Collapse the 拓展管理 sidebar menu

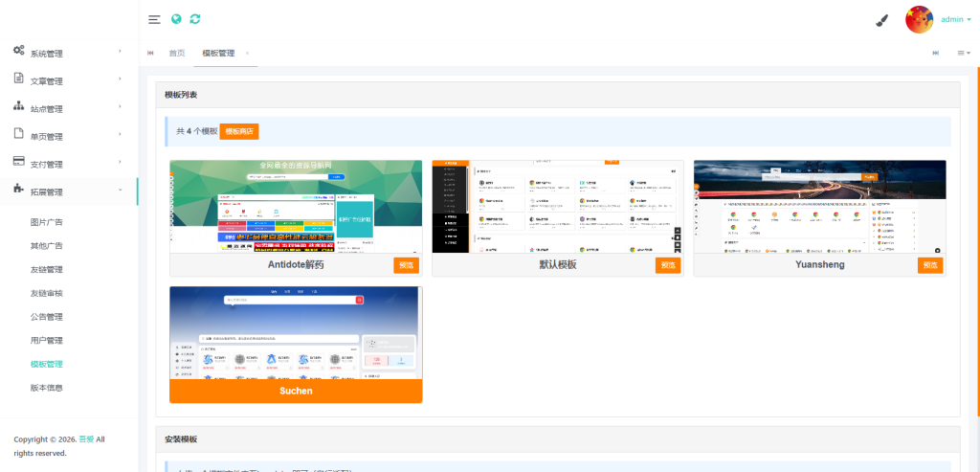coord(69,191)
